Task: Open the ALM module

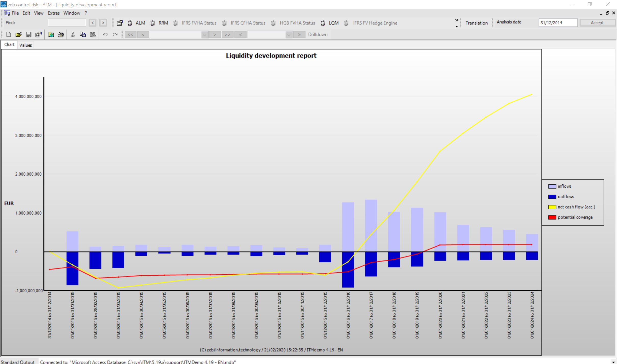Action: tap(140, 23)
